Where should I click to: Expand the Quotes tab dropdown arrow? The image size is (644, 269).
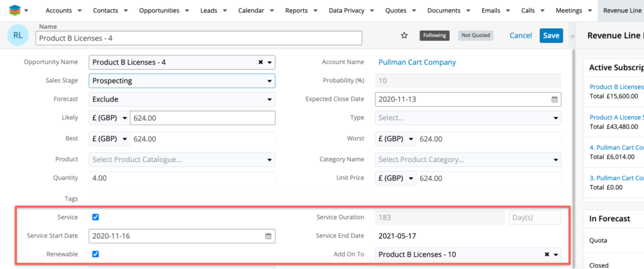coord(414,11)
